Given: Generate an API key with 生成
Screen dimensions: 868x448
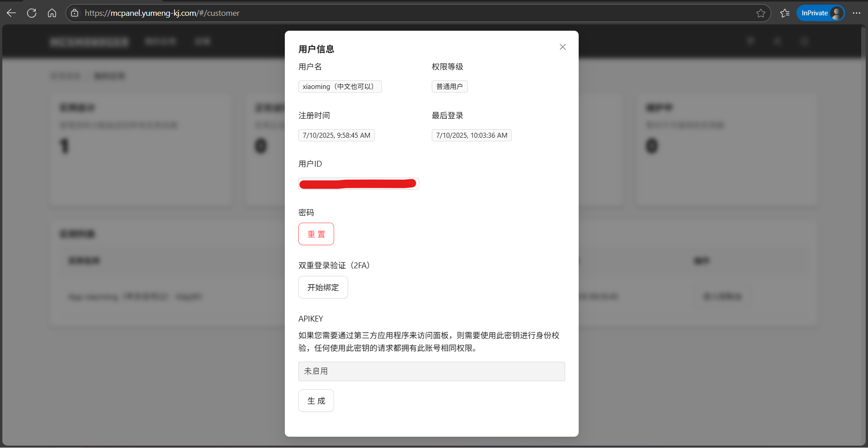Looking at the screenshot, I should coord(316,401).
